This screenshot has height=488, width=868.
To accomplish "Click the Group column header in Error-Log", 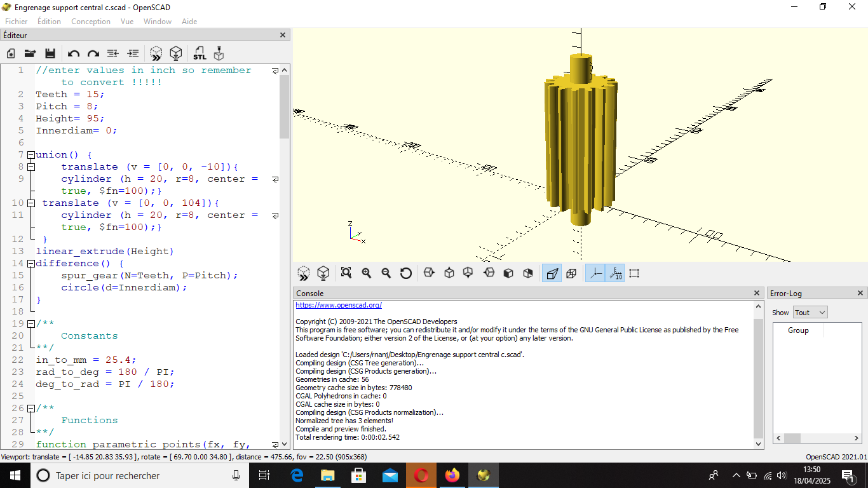I will pos(798,330).
